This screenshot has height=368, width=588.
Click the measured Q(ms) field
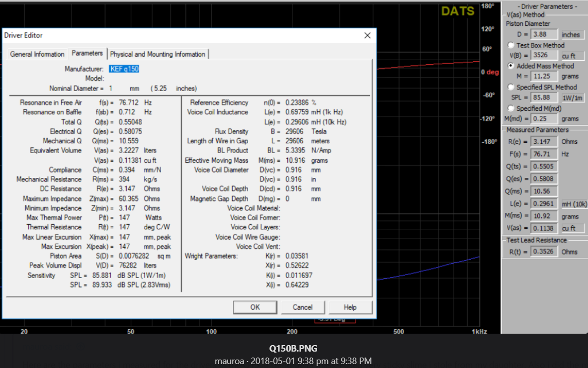pyautogui.click(x=544, y=191)
